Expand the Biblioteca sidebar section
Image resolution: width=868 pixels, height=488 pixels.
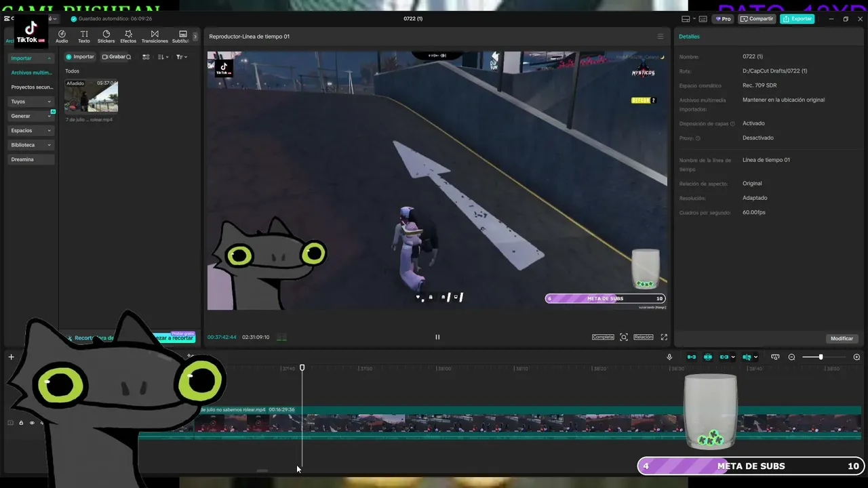[31, 145]
